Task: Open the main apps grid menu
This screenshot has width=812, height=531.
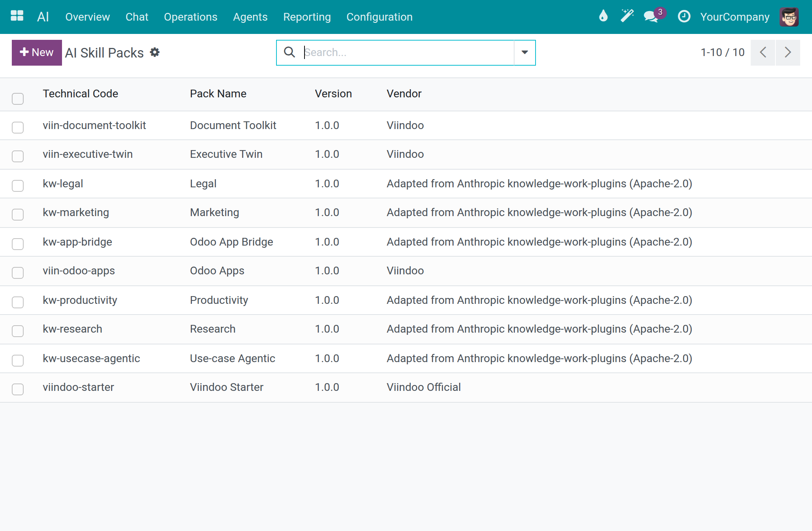Action: 17,16
